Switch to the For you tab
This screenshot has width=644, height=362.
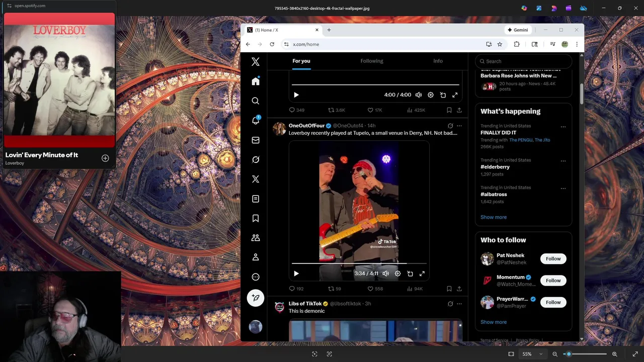tap(301, 61)
